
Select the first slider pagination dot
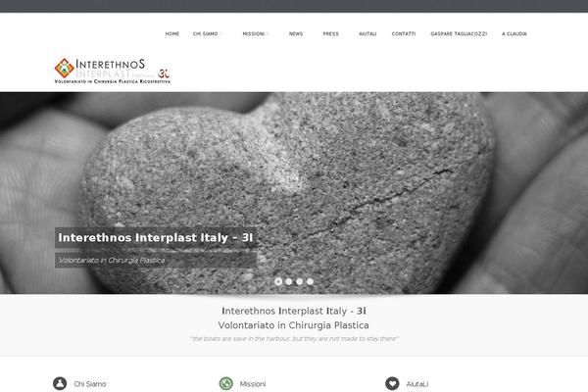(x=278, y=281)
